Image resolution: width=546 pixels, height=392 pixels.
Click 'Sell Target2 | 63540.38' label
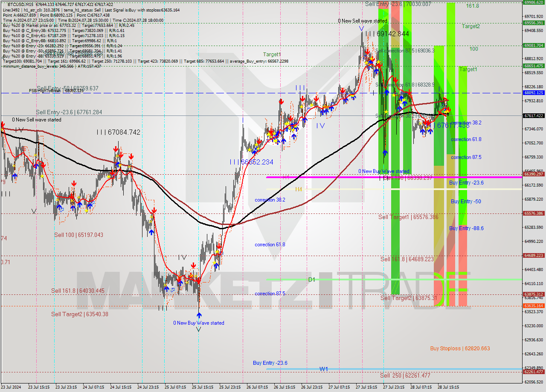[x=80, y=314]
